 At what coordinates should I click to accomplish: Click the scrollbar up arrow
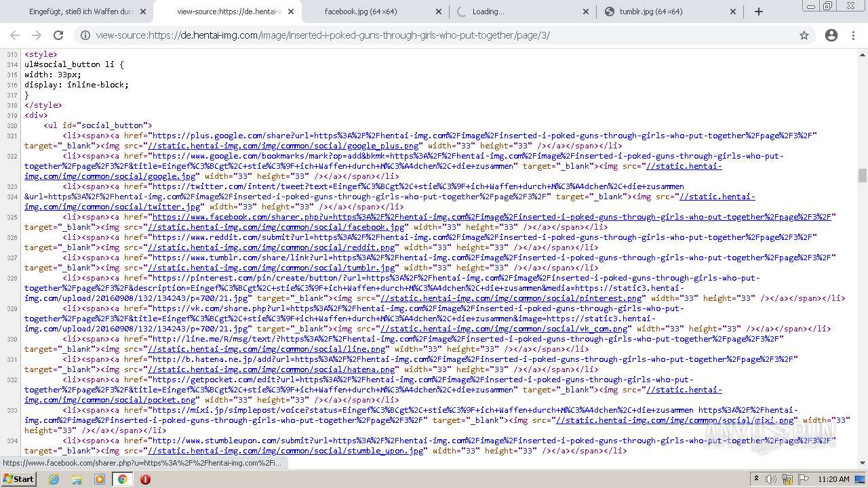coord(863,54)
